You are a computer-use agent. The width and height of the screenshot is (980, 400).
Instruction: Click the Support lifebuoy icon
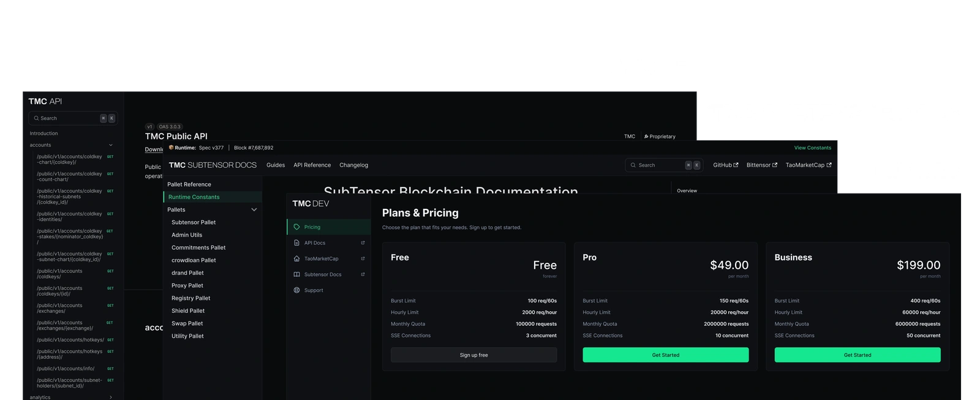pyautogui.click(x=296, y=290)
